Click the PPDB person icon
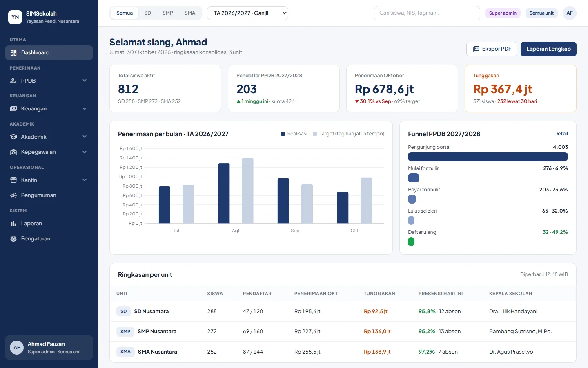This screenshot has height=368, width=588. (x=13, y=81)
